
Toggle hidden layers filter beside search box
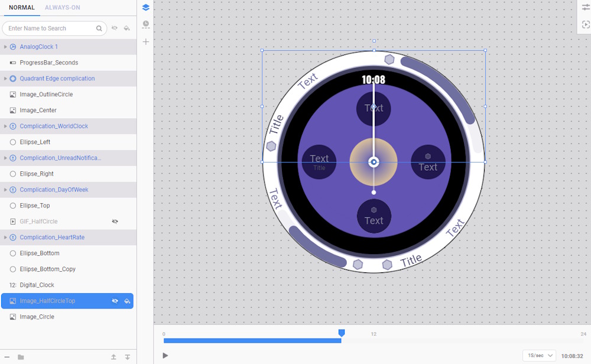pyautogui.click(x=115, y=28)
